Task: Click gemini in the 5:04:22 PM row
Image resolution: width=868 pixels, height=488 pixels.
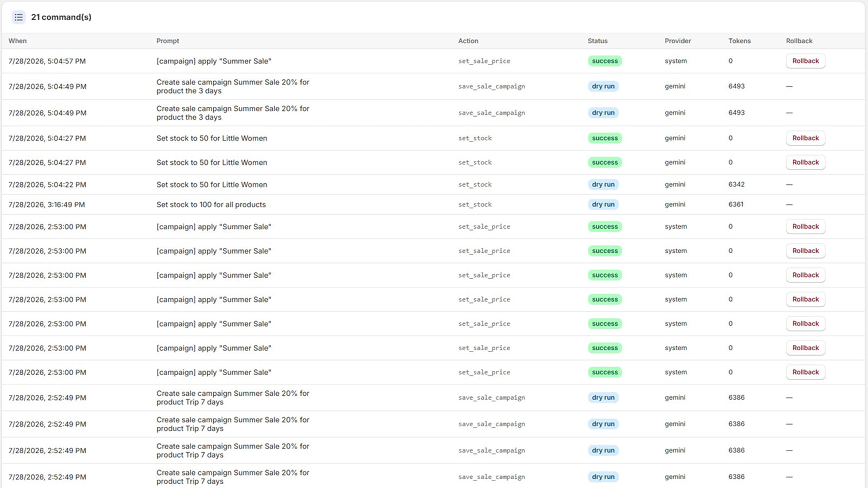Action: click(675, 184)
